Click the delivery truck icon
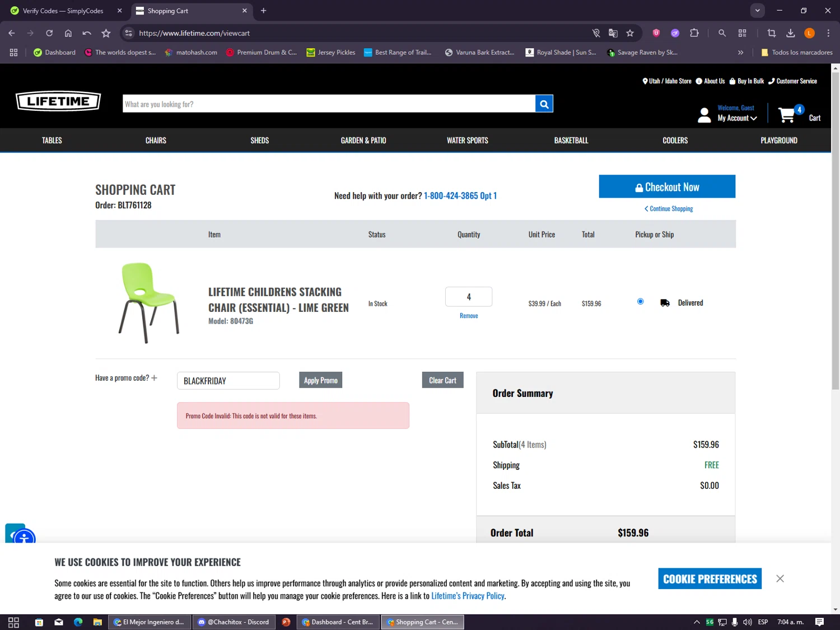Viewport: 840px width, 630px height. pyautogui.click(x=665, y=303)
